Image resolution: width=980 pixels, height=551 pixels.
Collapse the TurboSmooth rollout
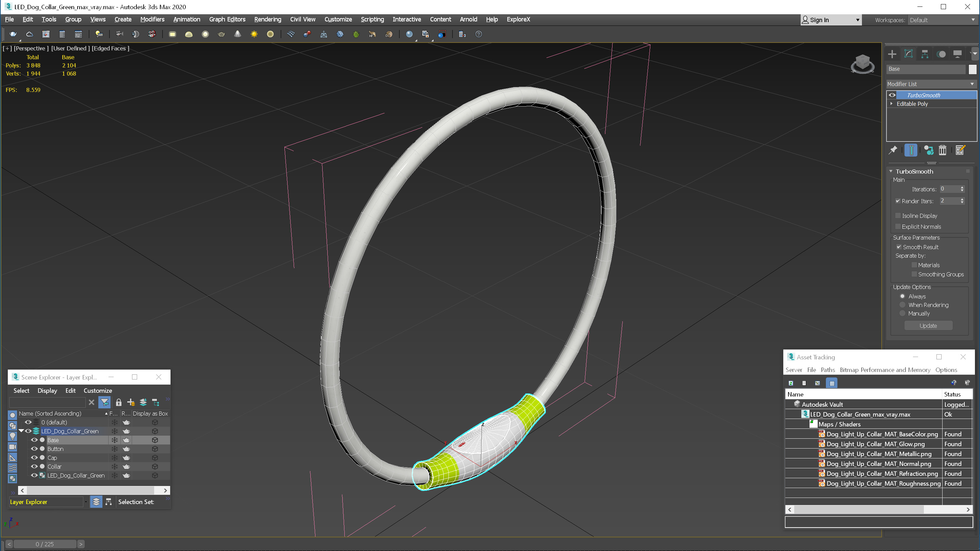click(891, 172)
